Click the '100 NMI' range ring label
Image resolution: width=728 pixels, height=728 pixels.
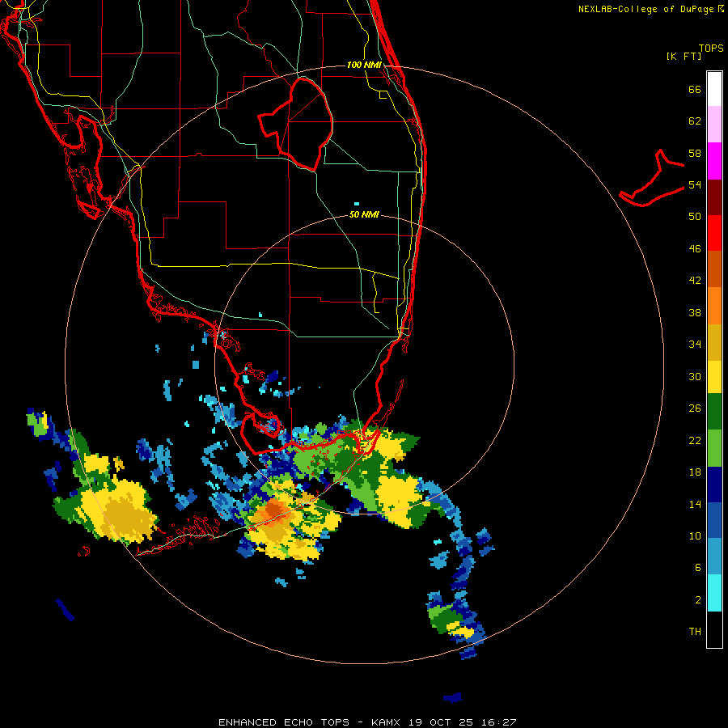[x=364, y=65]
